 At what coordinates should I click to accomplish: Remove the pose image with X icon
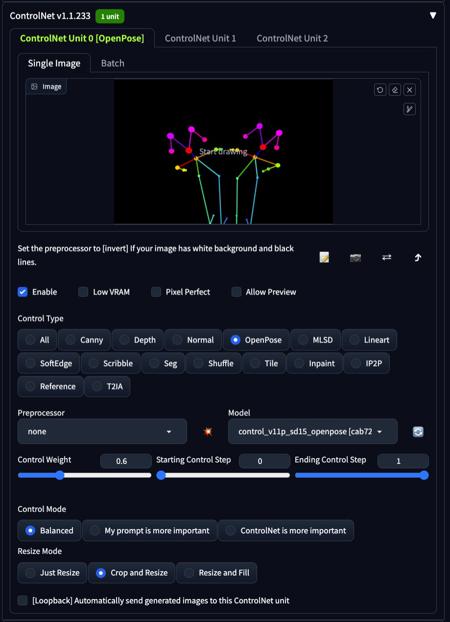click(x=410, y=90)
